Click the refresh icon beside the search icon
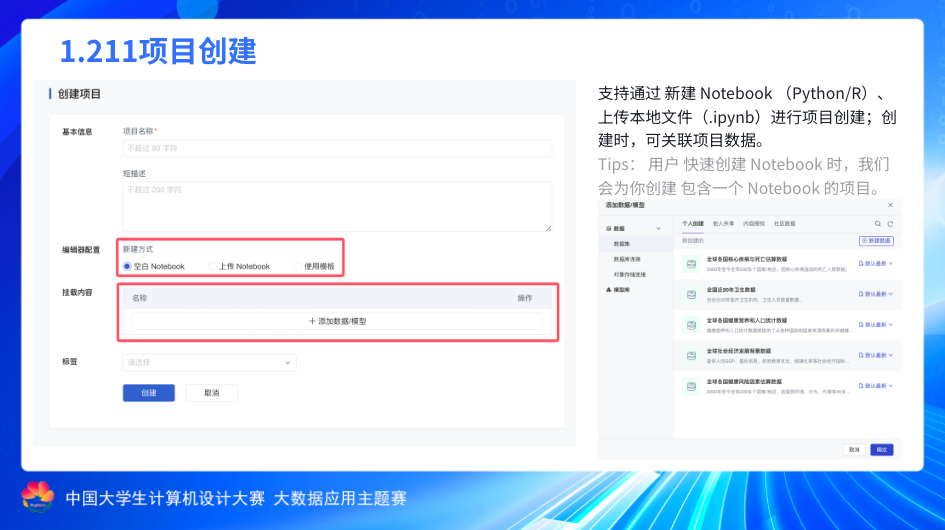 click(890, 224)
